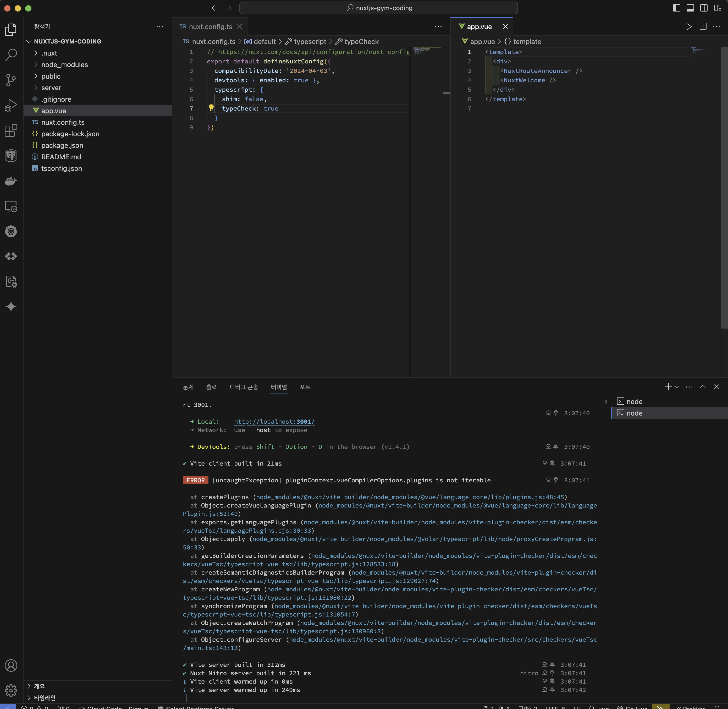This screenshot has height=709, width=728.
Task: Run the app.vue file with play icon
Action: tap(689, 26)
